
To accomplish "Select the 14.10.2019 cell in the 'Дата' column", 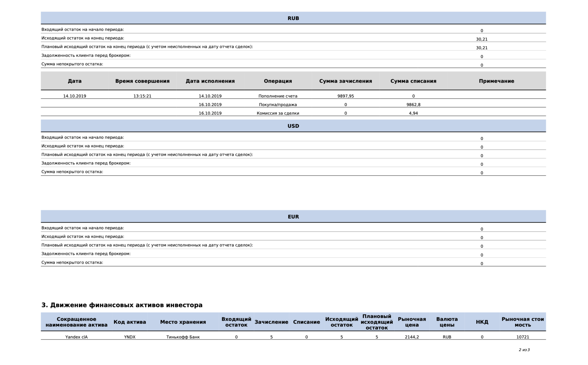I will 75,96.
